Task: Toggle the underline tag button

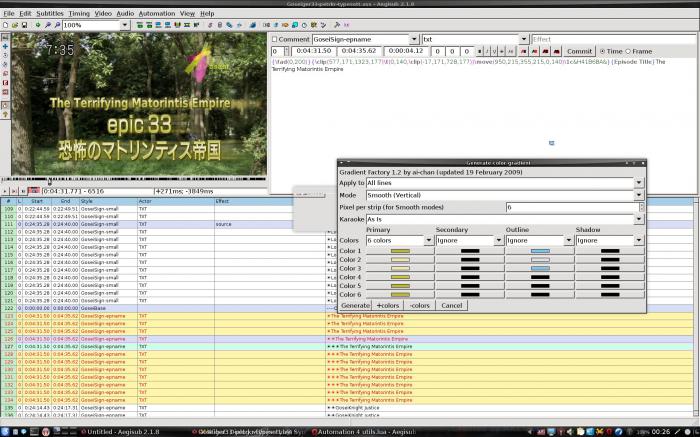Action: click(x=494, y=51)
